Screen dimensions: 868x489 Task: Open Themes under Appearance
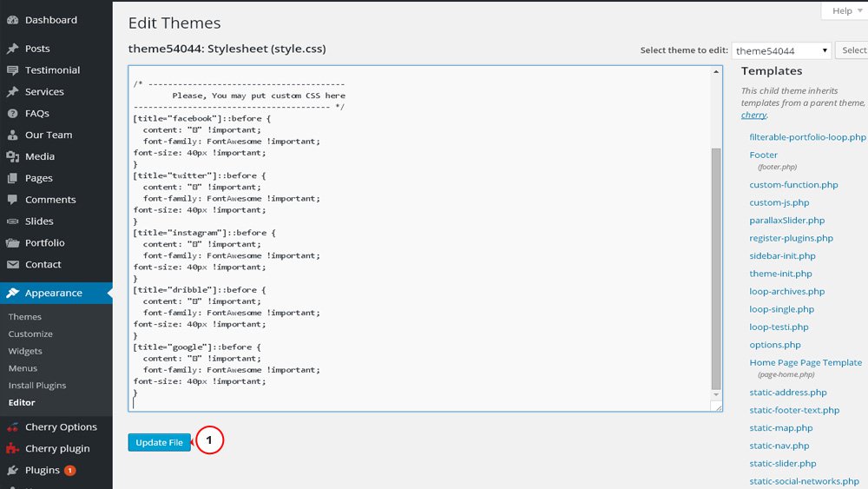pyautogui.click(x=25, y=317)
